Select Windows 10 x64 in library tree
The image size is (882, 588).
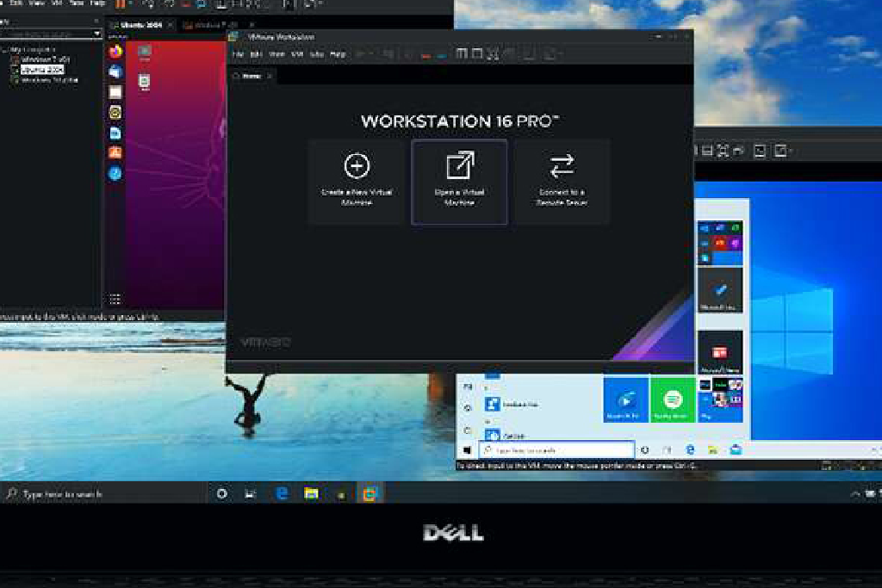coord(49,80)
